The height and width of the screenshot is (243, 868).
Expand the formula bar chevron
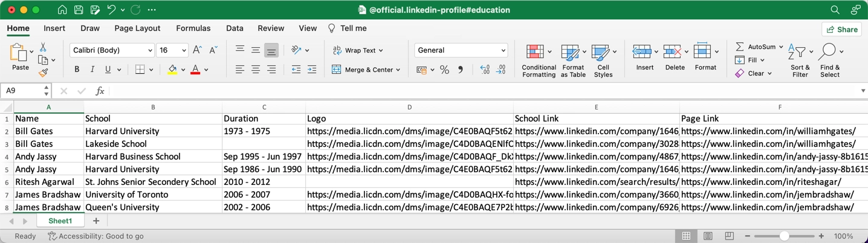(863, 91)
